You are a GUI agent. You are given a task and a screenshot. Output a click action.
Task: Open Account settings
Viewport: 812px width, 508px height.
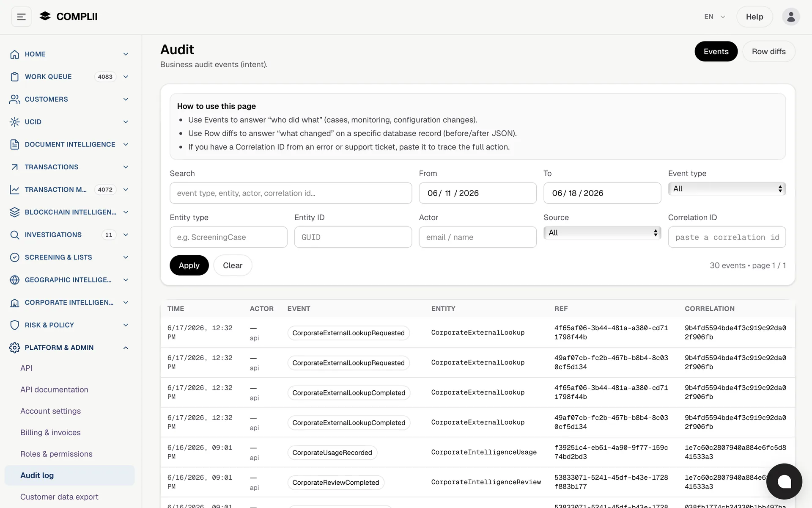coord(50,411)
